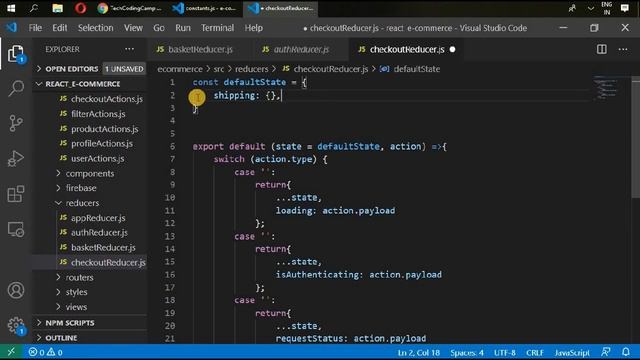Open the Accounts menu icon
640x360 pixels.
point(16,290)
